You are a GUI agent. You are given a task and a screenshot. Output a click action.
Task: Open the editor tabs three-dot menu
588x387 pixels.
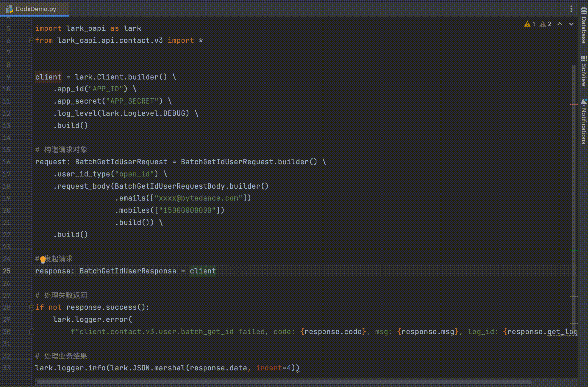[x=571, y=9]
